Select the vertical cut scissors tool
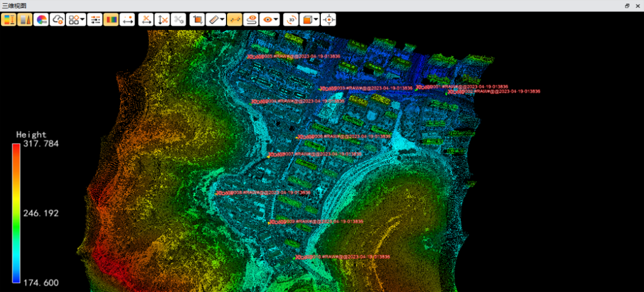Image resolution: width=644 pixels, height=292 pixels. coord(162,20)
